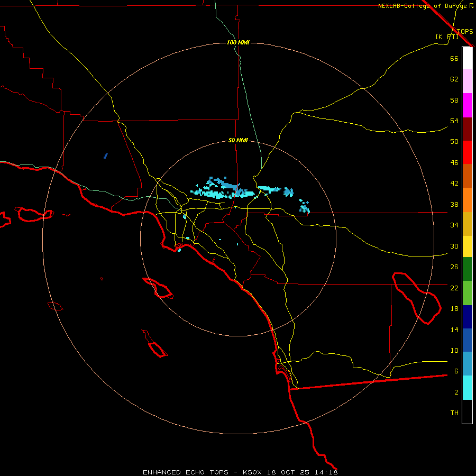
Task: Click the "100 NMI" range ring label
Action: 238,42
